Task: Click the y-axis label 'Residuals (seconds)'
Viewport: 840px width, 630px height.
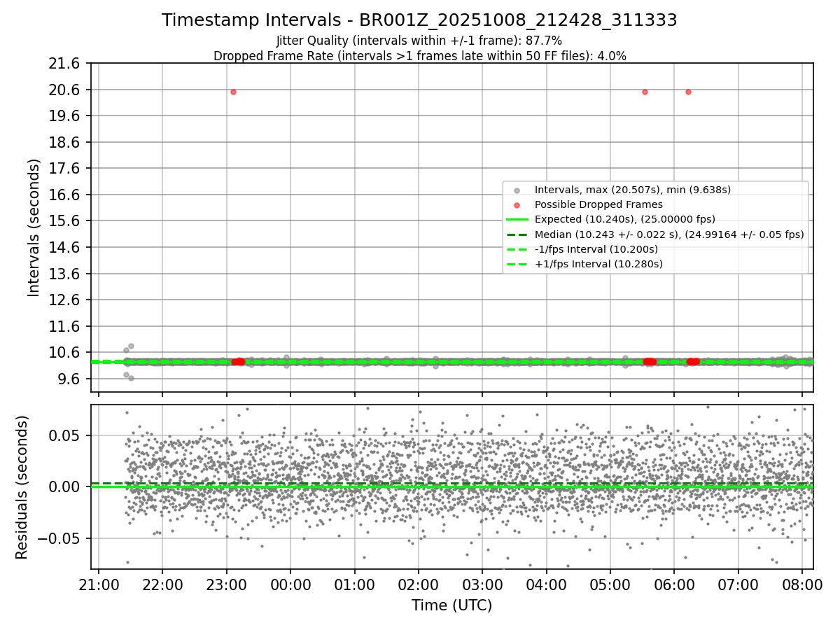Action: tap(22, 487)
